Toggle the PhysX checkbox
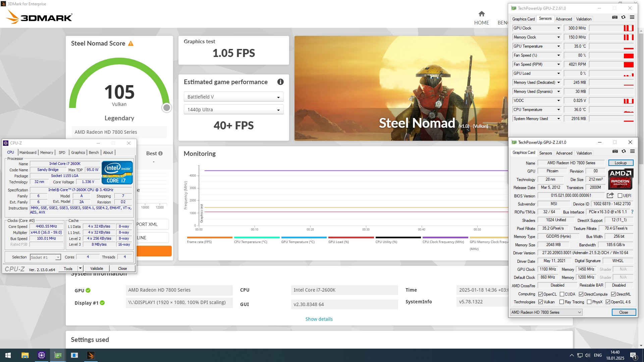The image size is (644, 362). 589,302
